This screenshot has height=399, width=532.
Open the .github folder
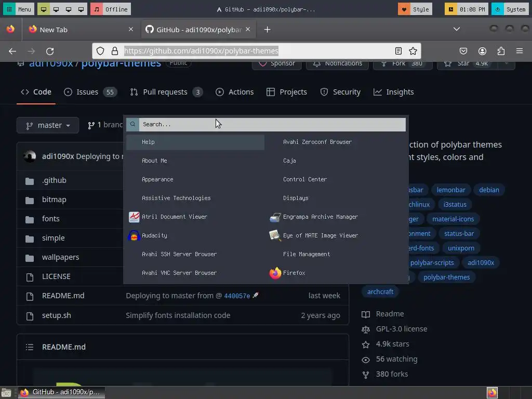(54, 180)
